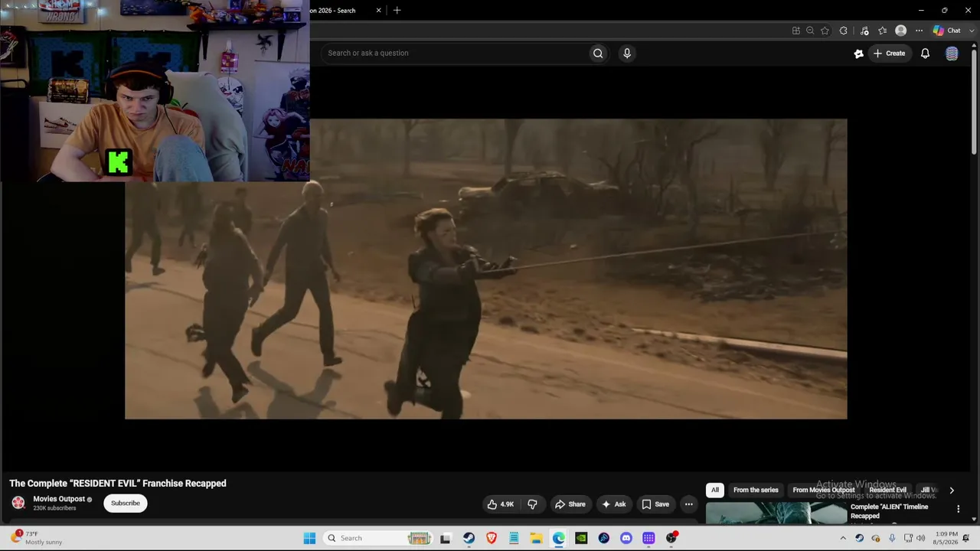The width and height of the screenshot is (980, 551).
Task: Click the Windows taskbar Search box
Action: click(x=377, y=538)
